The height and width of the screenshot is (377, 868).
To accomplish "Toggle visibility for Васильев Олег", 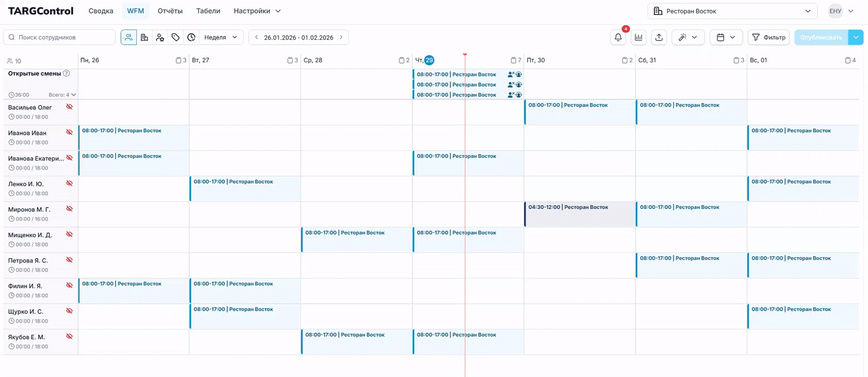I will point(69,107).
